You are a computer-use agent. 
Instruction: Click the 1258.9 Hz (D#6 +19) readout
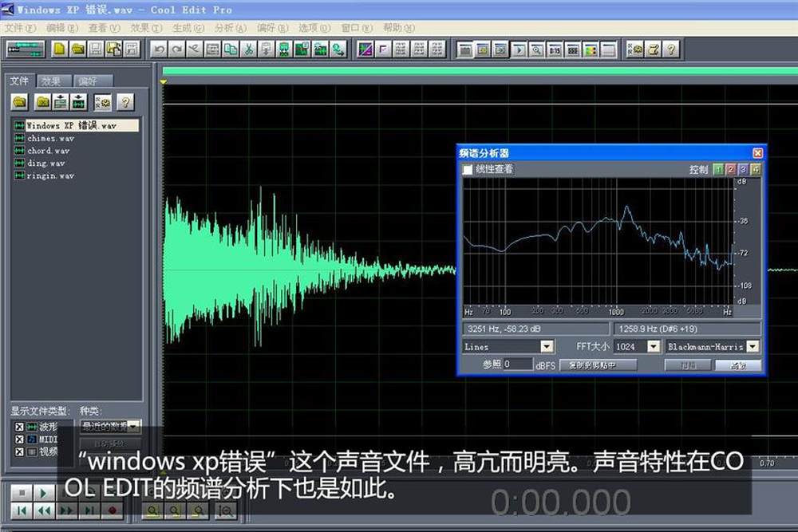point(687,329)
